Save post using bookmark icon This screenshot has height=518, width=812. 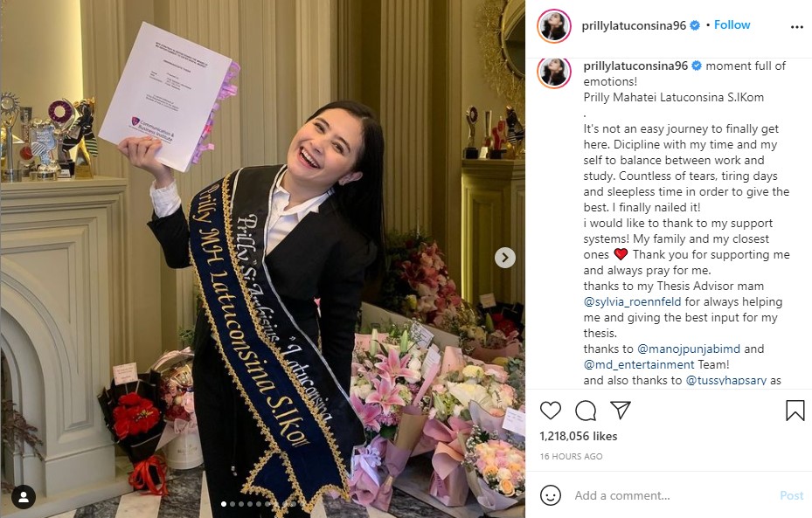[795, 411]
